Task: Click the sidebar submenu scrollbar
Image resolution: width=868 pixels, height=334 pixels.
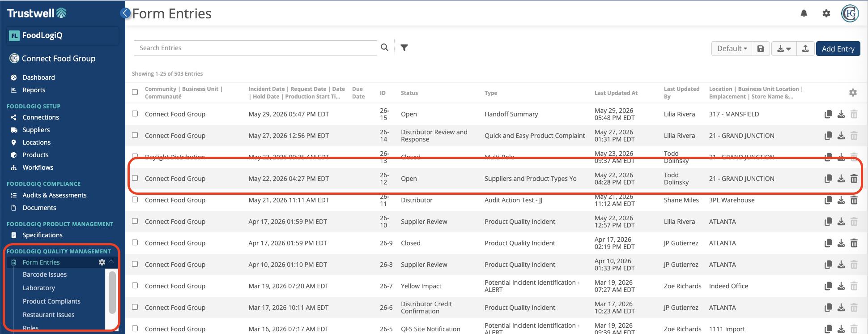Action: click(112, 292)
